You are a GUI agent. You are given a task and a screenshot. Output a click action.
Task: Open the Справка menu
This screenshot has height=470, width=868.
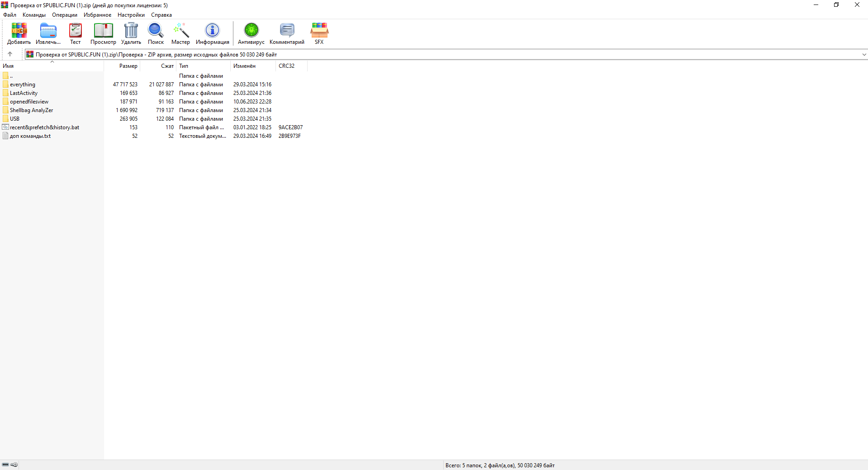coord(161,15)
